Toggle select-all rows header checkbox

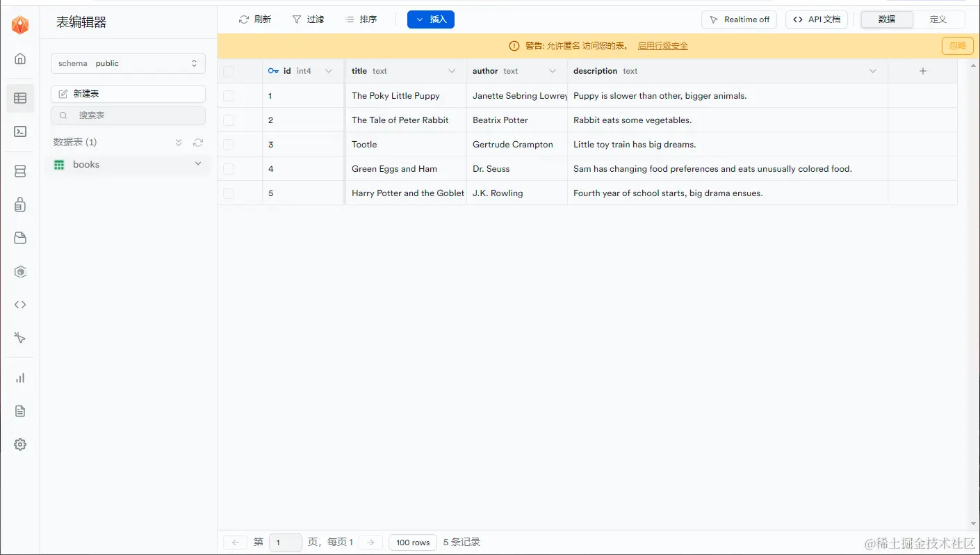coord(229,71)
